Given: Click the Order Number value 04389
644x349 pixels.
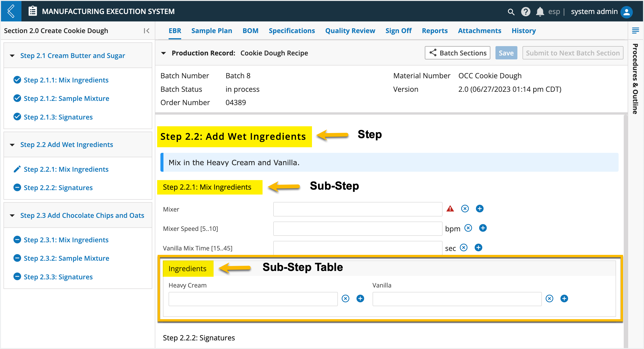Looking at the screenshot, I should point(235,103).
